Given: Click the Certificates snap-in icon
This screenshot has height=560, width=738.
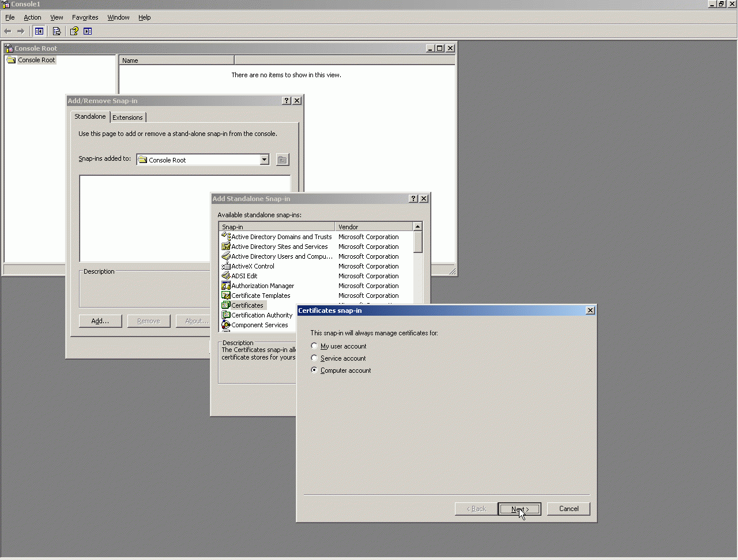Looking at the screenshot, I should [x=226, y=305].
